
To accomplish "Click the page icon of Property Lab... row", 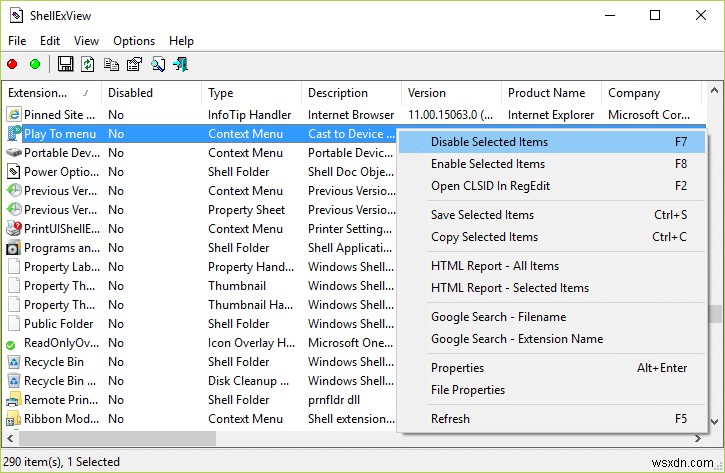I will click(x=14, y=267).
